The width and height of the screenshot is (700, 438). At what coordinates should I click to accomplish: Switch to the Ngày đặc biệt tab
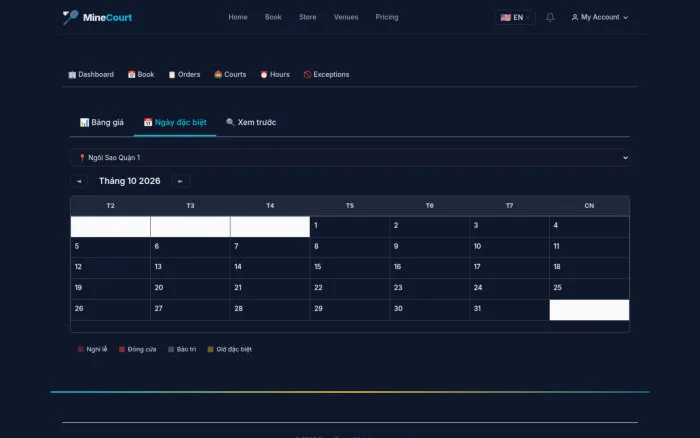175,122
